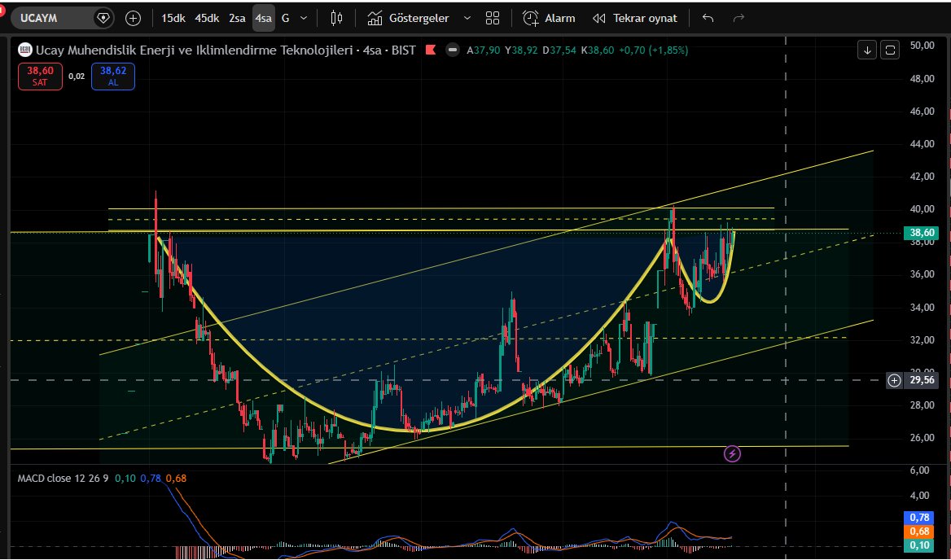Undo the last chart action
This screenshot has width=951, height=560.
708,18
